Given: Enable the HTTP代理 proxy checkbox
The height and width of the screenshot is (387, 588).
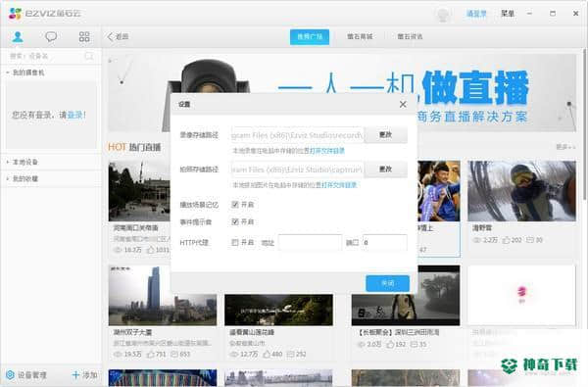Looking at the screenshot, I should tap(235, 243).
